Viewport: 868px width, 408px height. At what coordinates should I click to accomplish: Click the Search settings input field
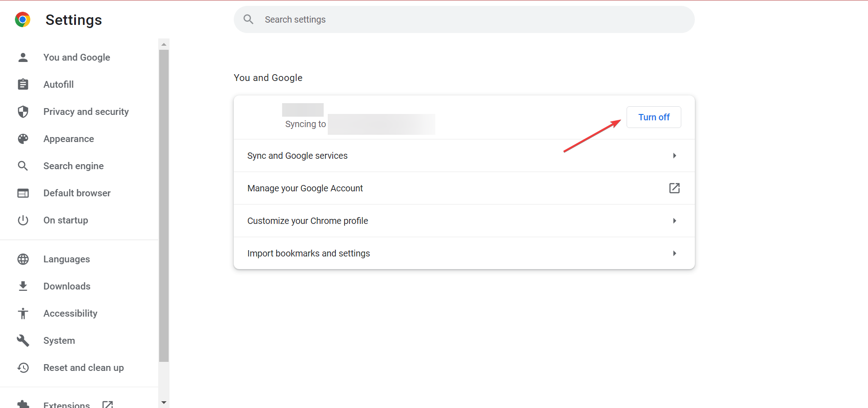point(464,19)
